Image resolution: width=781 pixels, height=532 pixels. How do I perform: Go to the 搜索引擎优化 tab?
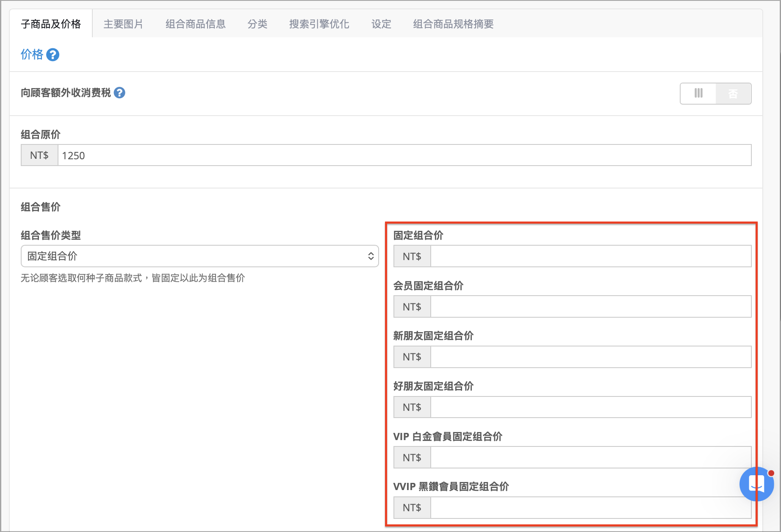pyautogui.click(x=319, y=24)
